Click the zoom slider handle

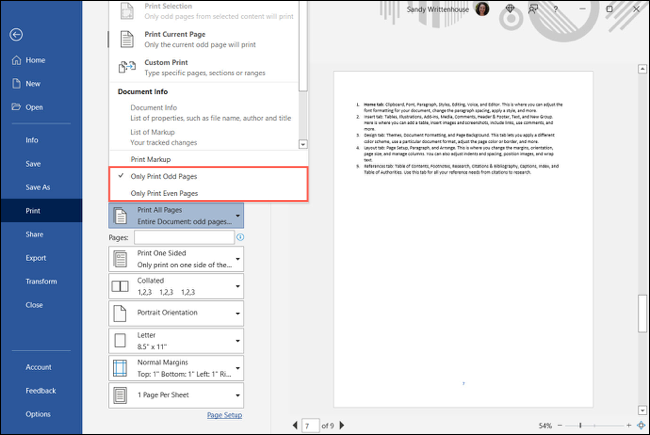pos(580,425)
